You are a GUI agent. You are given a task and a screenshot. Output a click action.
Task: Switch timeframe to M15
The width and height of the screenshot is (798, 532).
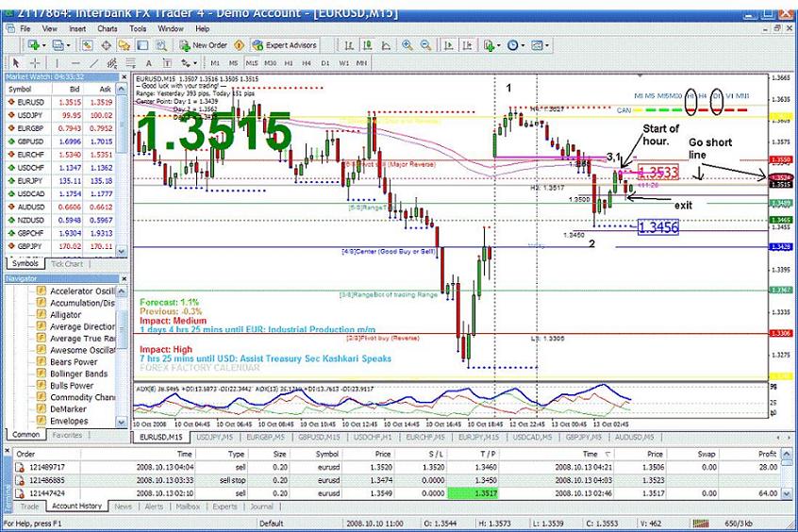point(252,63)
